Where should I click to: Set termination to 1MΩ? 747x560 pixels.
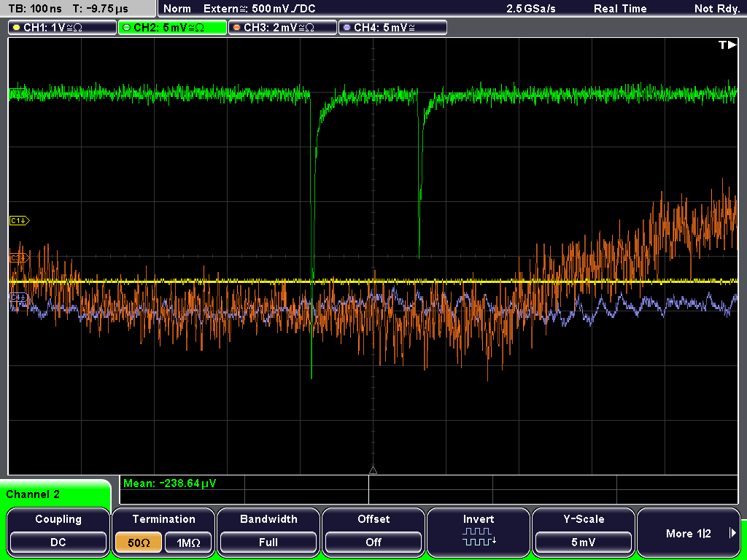[x=189, y=542]
